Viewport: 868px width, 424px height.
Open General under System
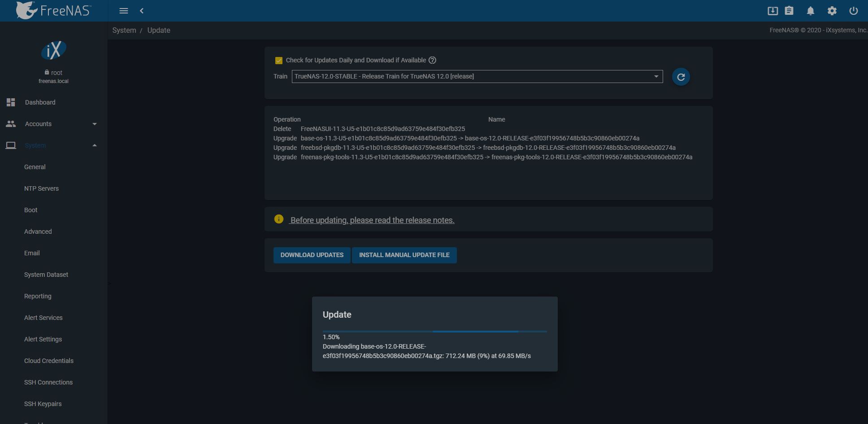35,167
